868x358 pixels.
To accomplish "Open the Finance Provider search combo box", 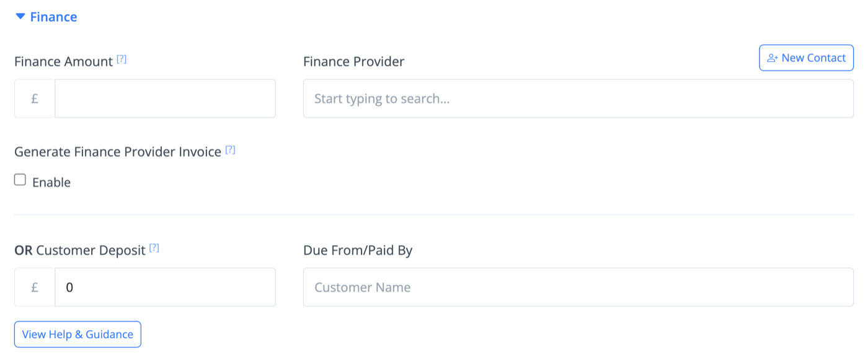I will point(578,98).
